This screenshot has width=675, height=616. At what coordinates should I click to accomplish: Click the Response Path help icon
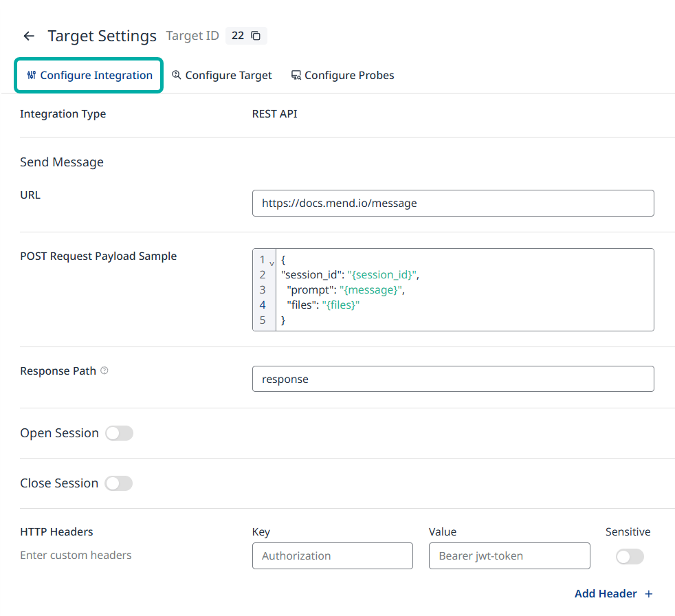pos(104,371)
